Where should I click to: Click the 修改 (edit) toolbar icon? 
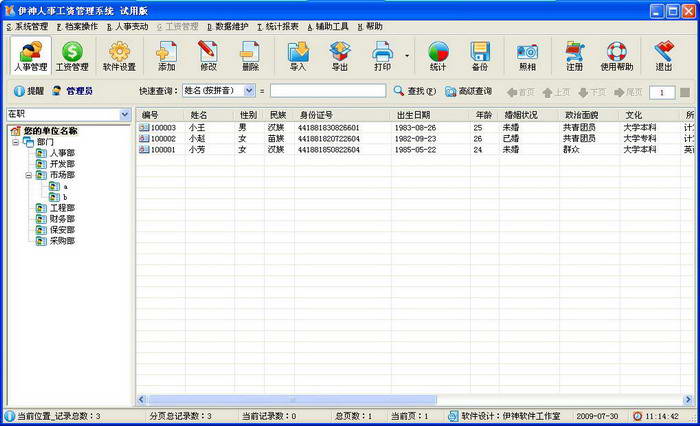208,56
